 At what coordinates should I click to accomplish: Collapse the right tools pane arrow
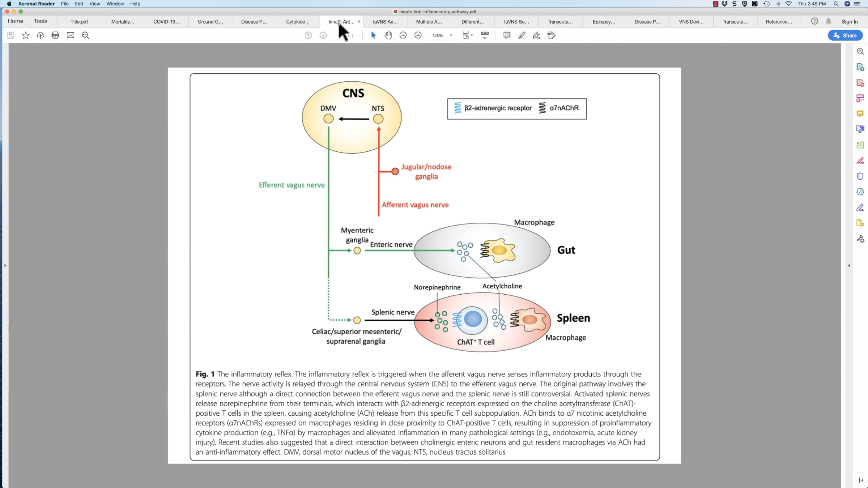[x=849, y=265]
